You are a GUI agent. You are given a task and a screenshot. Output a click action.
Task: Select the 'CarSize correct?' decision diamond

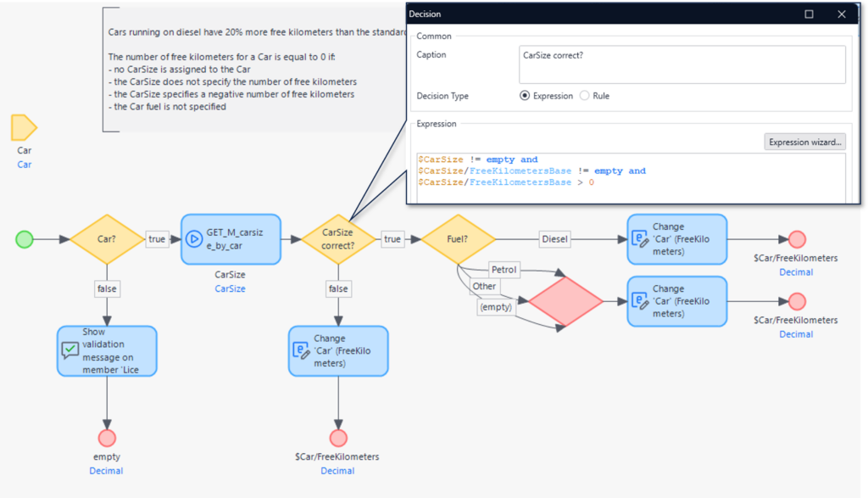tap(337, 239)
